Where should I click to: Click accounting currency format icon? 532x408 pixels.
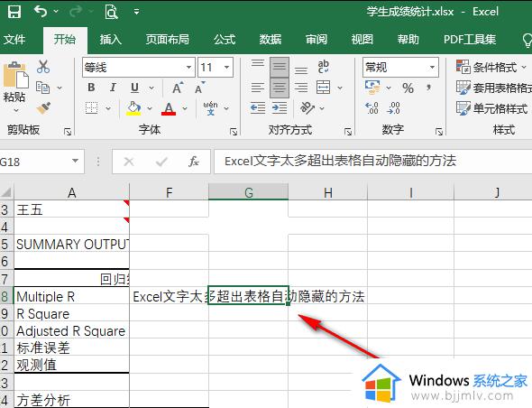(372, 88)
